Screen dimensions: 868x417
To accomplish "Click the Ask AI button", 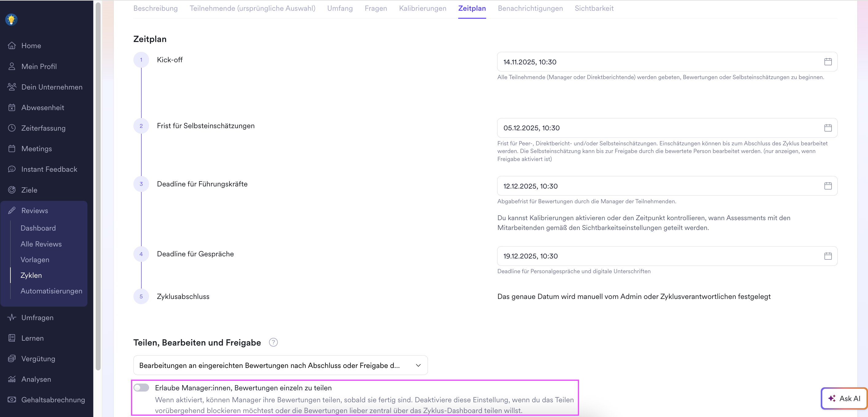I will coord(844,399).
